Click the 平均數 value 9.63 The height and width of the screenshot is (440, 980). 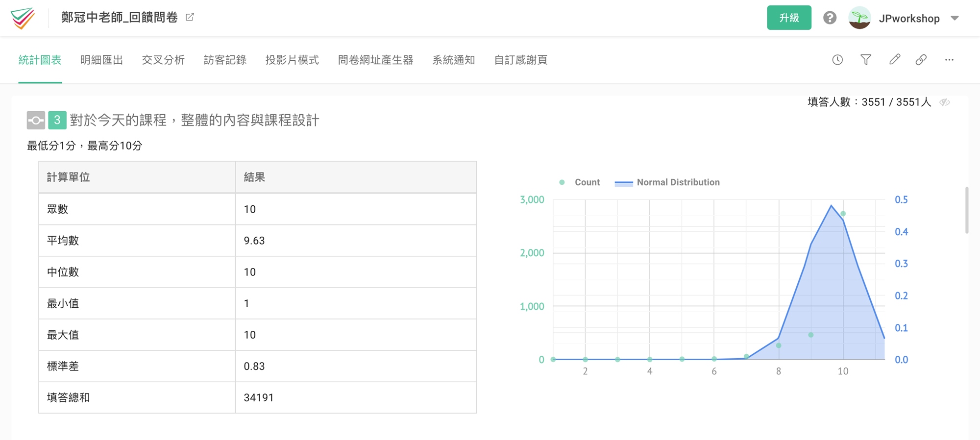coord(254,241)
